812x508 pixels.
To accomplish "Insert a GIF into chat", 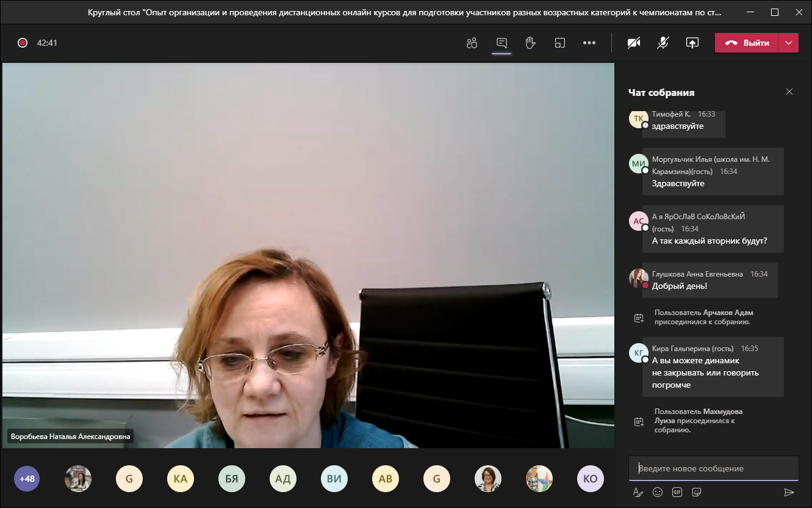I will (x=677, y=492).
